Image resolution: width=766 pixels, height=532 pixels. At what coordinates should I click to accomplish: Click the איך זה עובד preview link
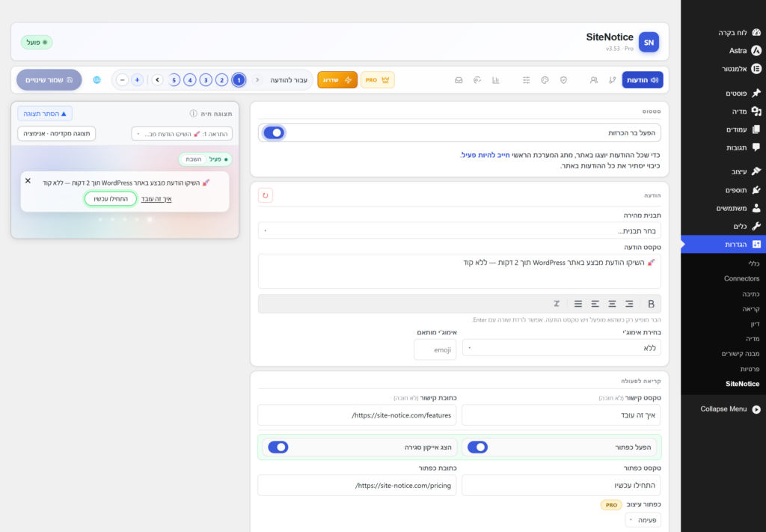click(x=156, y=199)
